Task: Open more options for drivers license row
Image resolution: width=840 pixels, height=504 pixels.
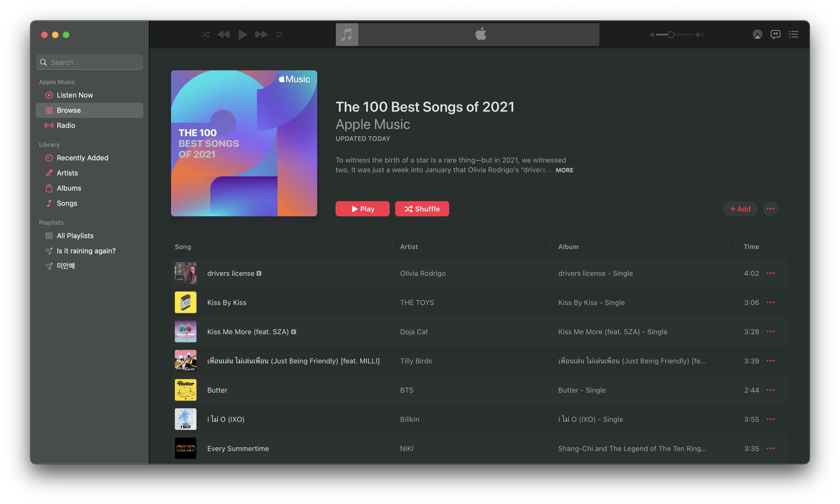Action: (x=771, y=273)
